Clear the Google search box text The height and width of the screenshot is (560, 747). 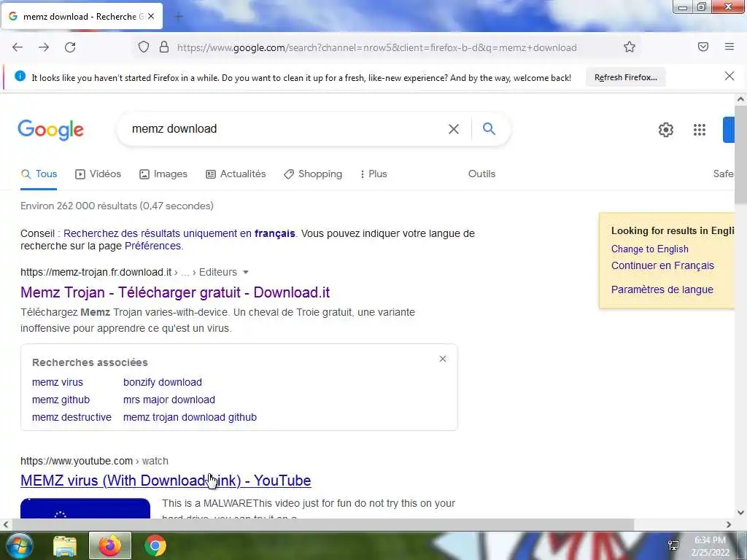coord(454,129)
